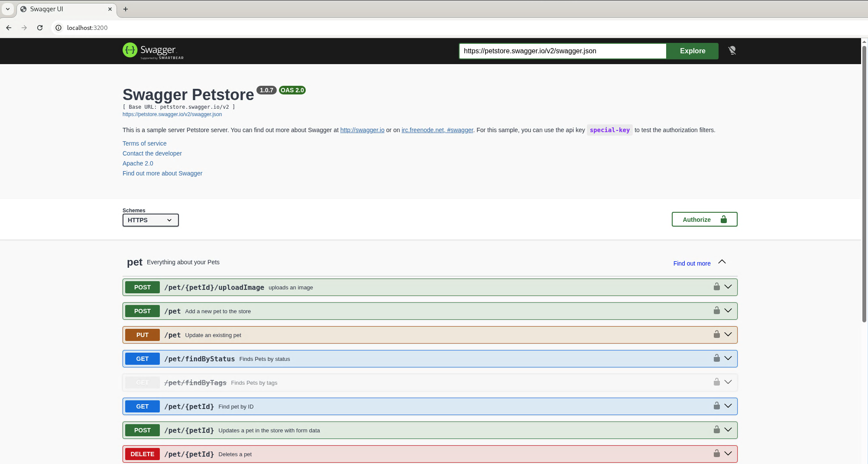Expand the DELETE /pet/{petId} chevron
868x464 pixels.
pyautogui.click(x=728, y=454)
